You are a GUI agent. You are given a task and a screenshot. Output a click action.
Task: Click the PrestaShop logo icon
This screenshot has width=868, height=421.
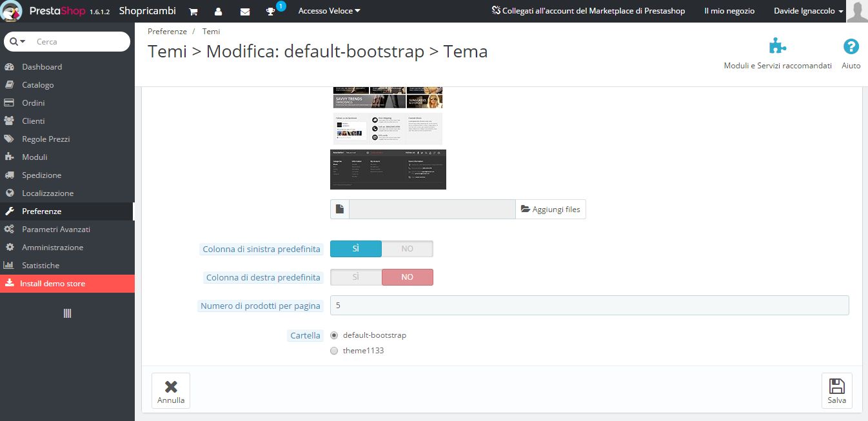[12, 11]
